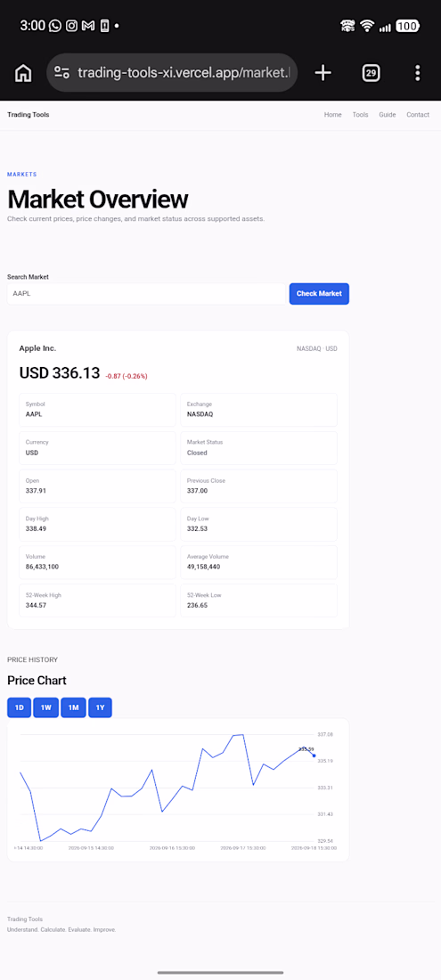
Task: Click the Open 337.91 cell
Action: coord(97,486)
